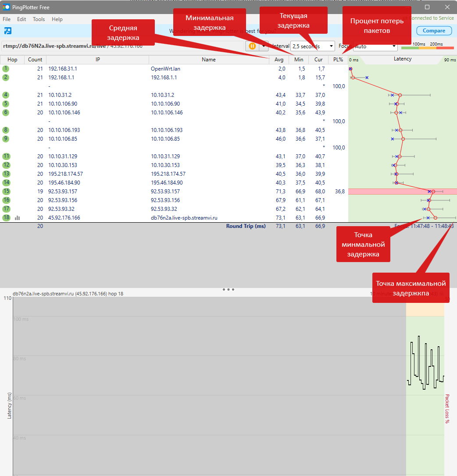The width and height of the screenshot is (457, 476).
Task: Click the OpenWrt.lan name cell
Action: [166, 69]
